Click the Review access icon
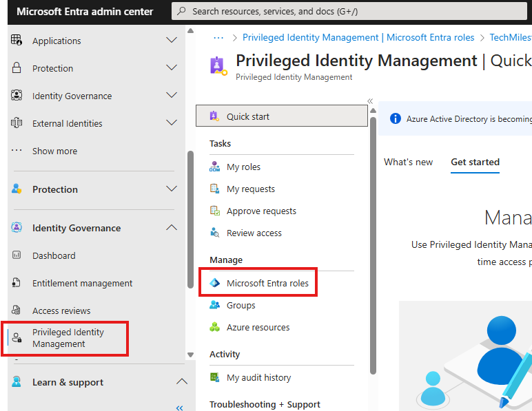 [x=214, y=233]
